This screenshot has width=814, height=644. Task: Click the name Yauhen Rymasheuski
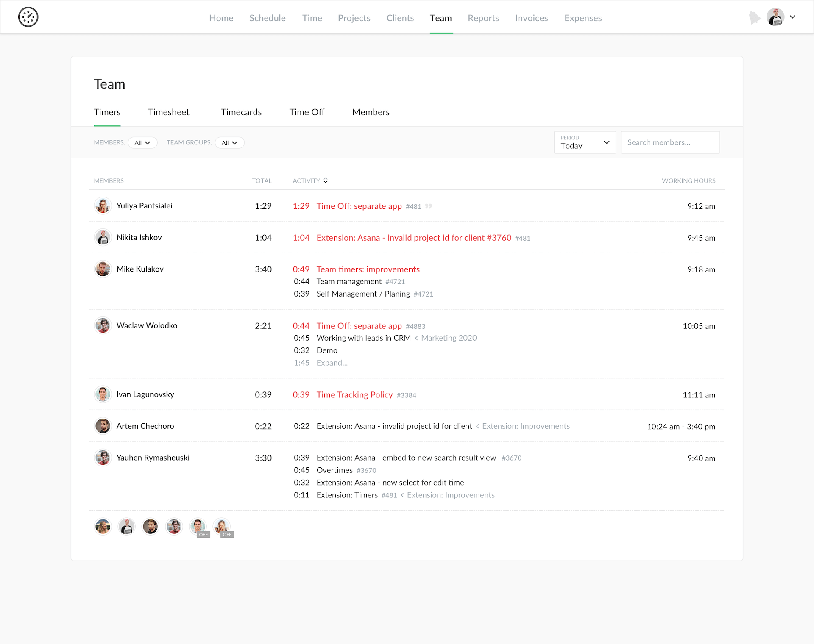click(x=153, y=458)
